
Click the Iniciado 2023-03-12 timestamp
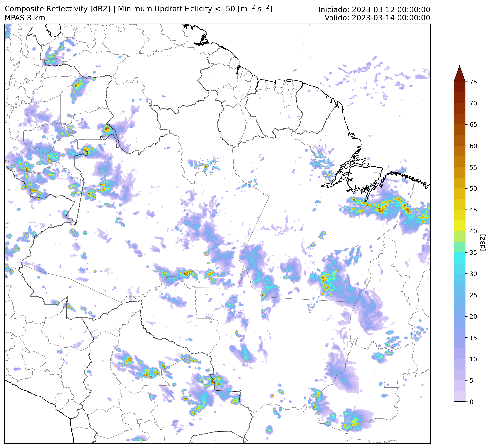tap(374, 10)
